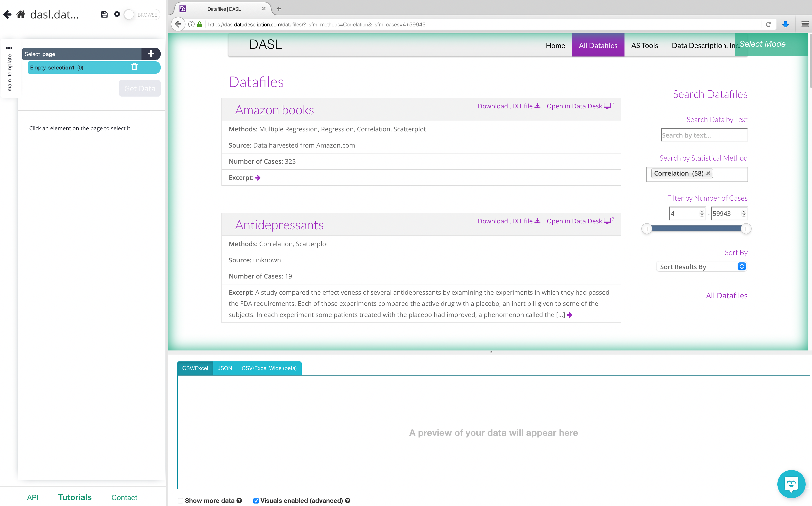
Task: Open the Sort Results By dropdown
Action: (x=702, y=266)
